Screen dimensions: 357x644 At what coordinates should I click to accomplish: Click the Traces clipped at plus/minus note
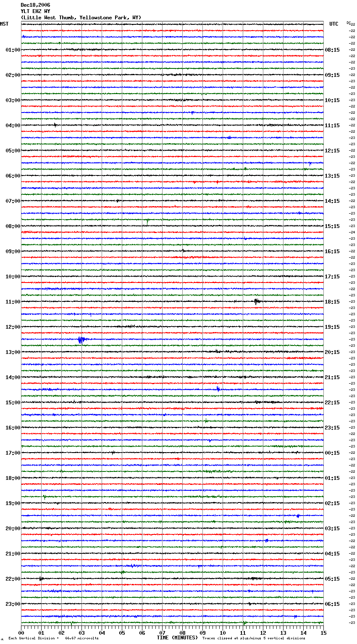(254, 638)
